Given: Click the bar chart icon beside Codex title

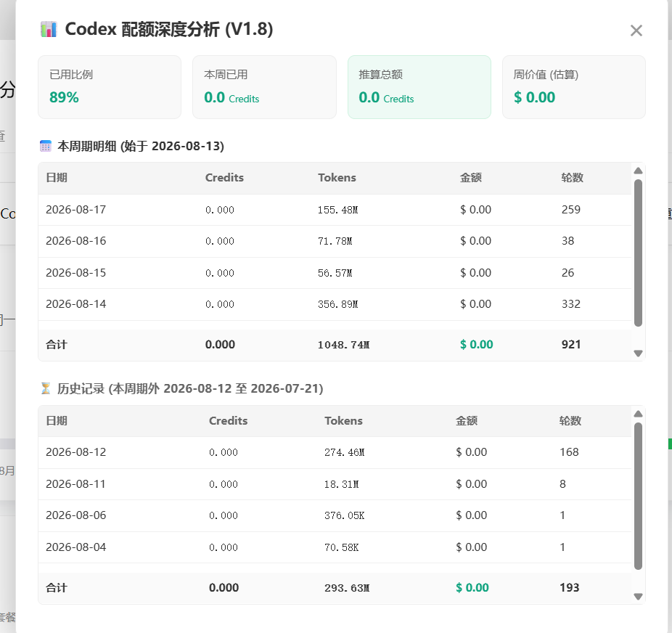Looking at the screenshot, I should 49,29.
